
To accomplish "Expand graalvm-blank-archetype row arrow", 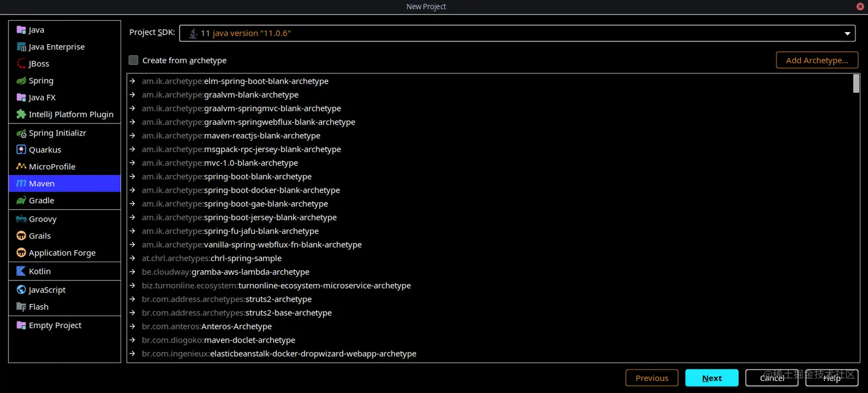I will [133, 95].
